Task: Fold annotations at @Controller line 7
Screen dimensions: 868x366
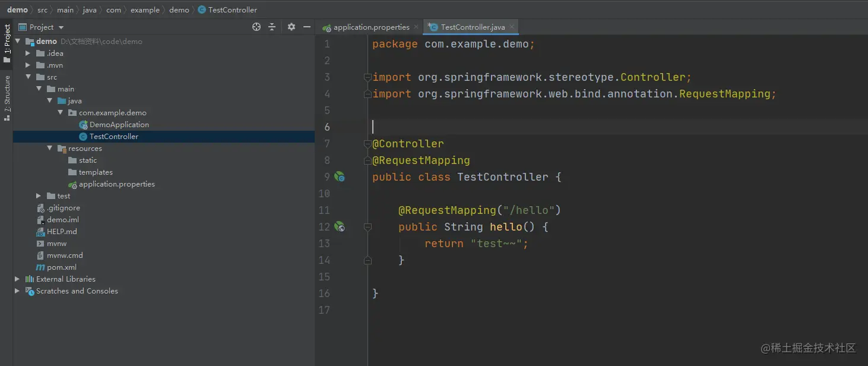Action: pyautogui.click(x=368, y=144)
